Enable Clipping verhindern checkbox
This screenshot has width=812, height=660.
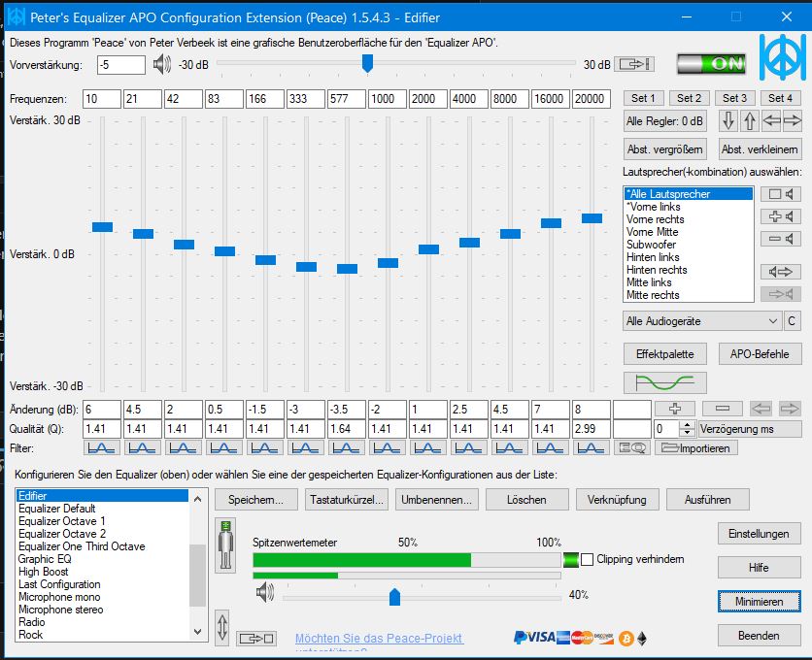point(587,560)
